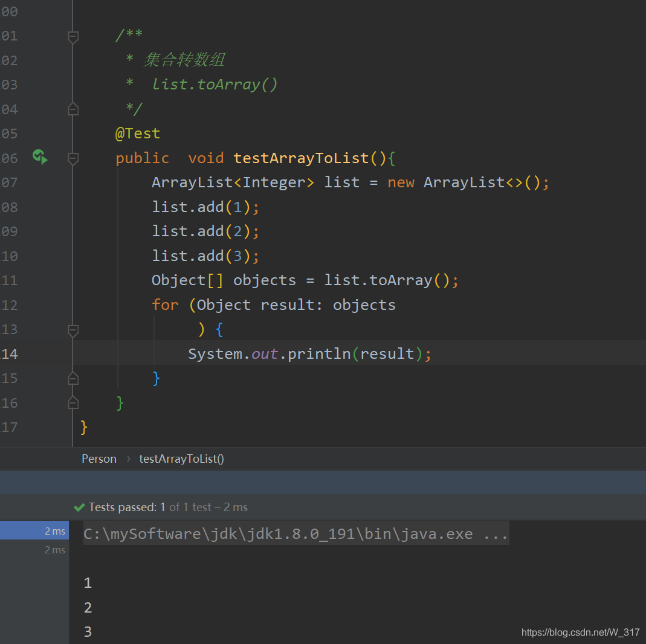Click the list.add(3) statement
The height and width of the screenshot is (644, 646).
point(205,256)
